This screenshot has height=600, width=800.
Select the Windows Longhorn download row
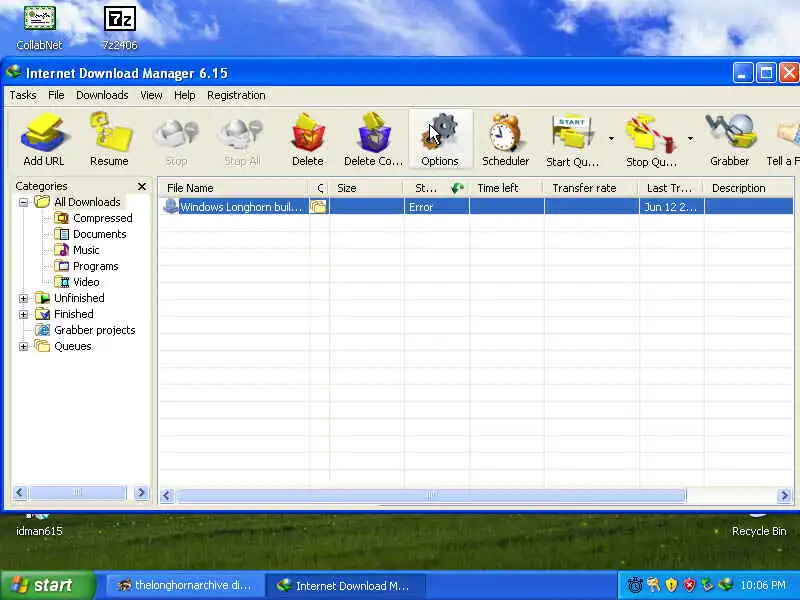point(476,207)
